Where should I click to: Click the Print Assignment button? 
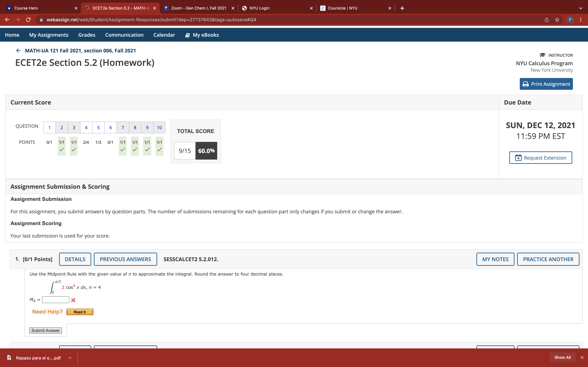[x=546, y=84]
